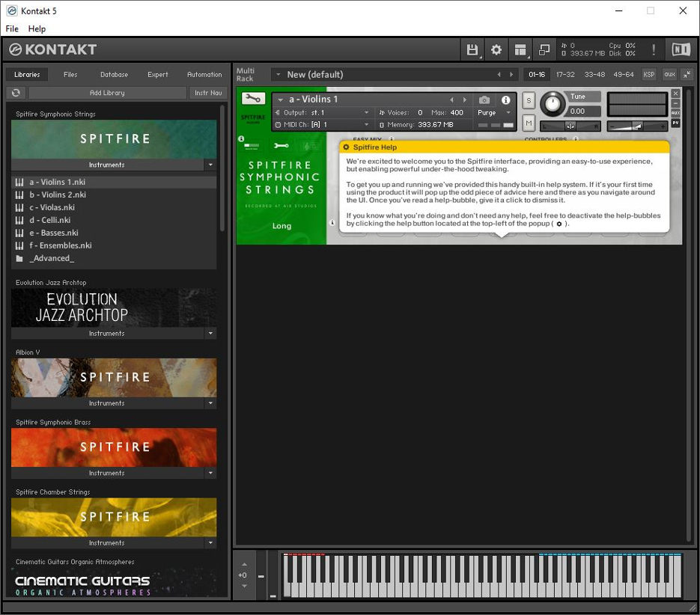Solo the Violins 1 instrument
700x615 pixels.
click(x=529, y=100)
